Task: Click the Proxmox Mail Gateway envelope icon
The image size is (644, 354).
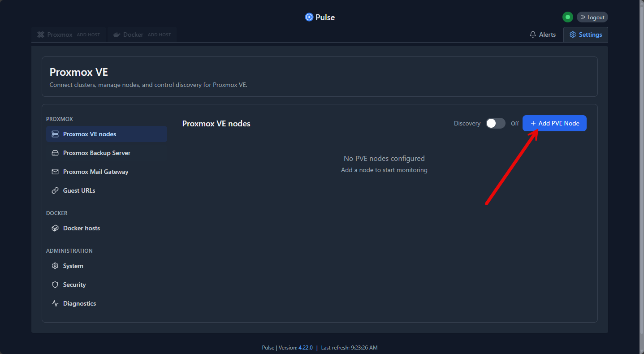Action: (55, 172)
